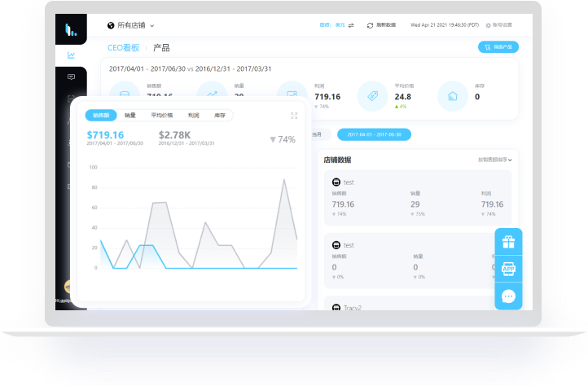Open account settings gear icon
The height and width of the screenshot is (386, 588).
point(488,25)
